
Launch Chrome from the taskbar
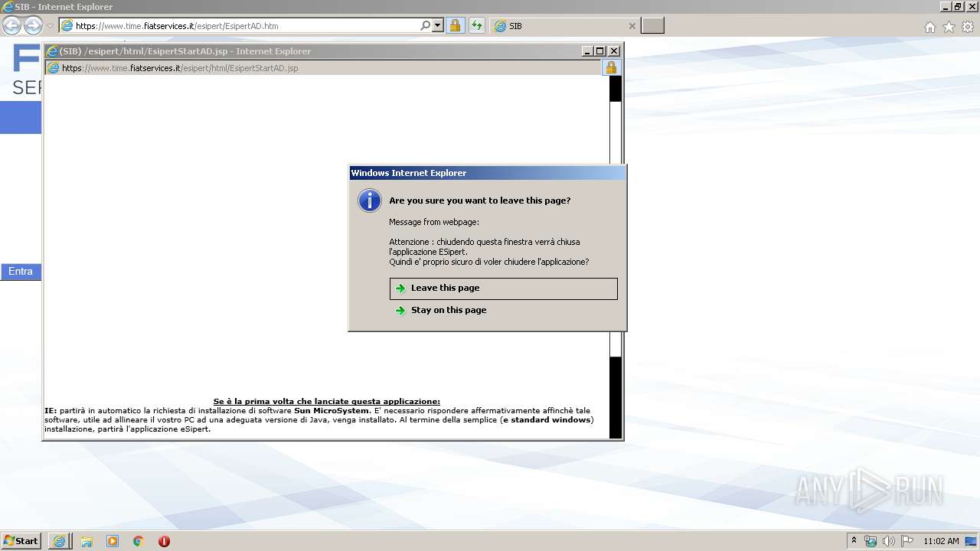(139, 541)
